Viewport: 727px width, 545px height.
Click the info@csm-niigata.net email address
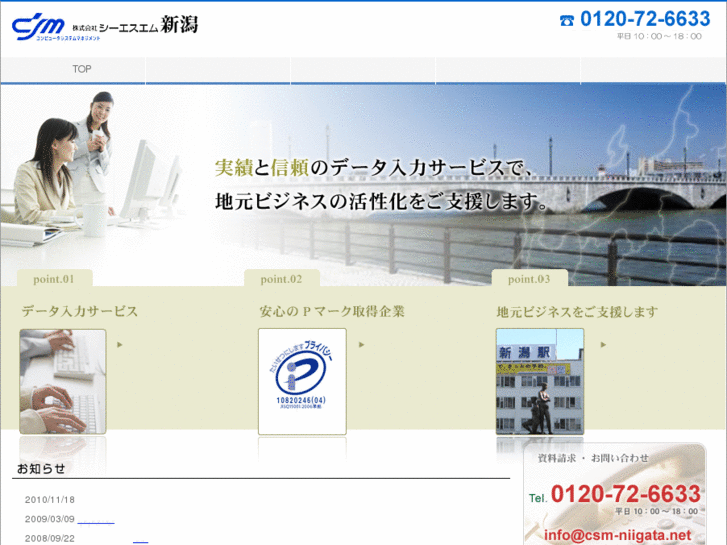click(x=618, y=535)
